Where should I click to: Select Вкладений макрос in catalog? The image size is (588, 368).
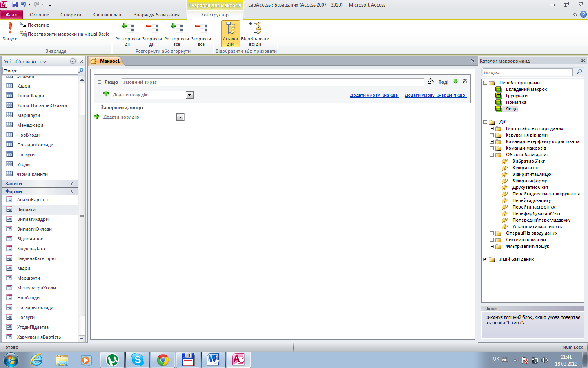[526, 89]
